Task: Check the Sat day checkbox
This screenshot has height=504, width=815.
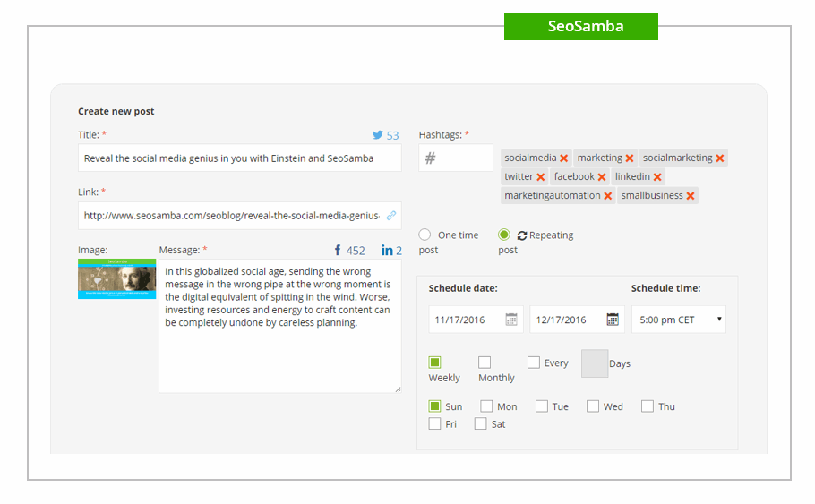Action: point(480,423)
